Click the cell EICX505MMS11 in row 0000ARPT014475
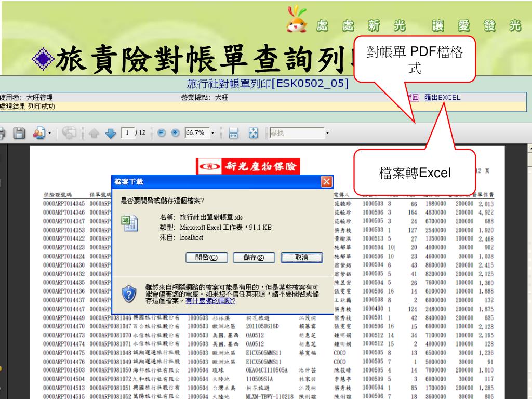The width and height of the screenshot is (532, 399). (x=263, y=353)
